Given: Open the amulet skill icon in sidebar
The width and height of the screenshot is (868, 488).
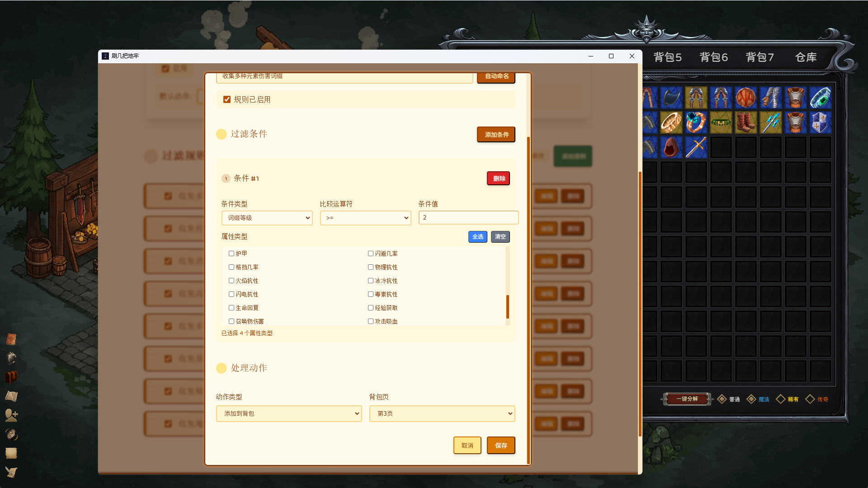Looking at the screenshot, I should click(x=11, y=434).
